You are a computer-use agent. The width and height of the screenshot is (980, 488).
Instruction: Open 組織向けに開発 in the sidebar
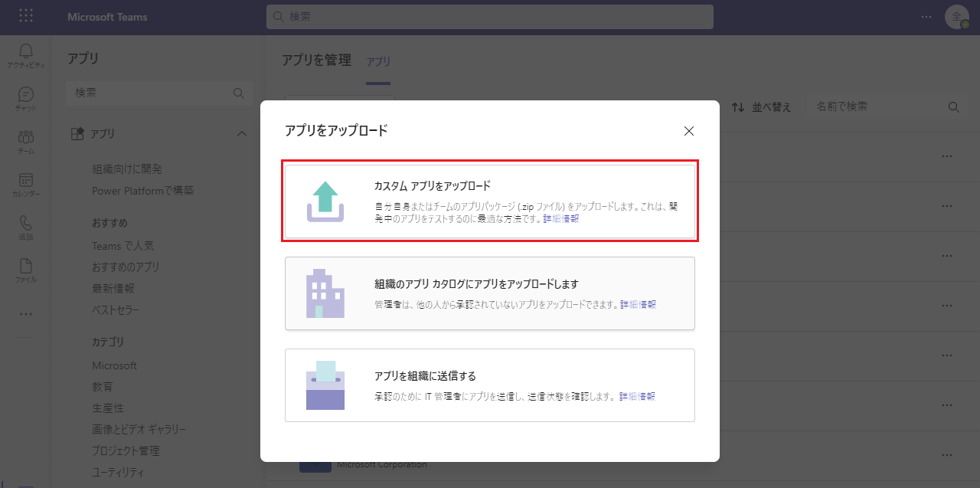(127, 169)
